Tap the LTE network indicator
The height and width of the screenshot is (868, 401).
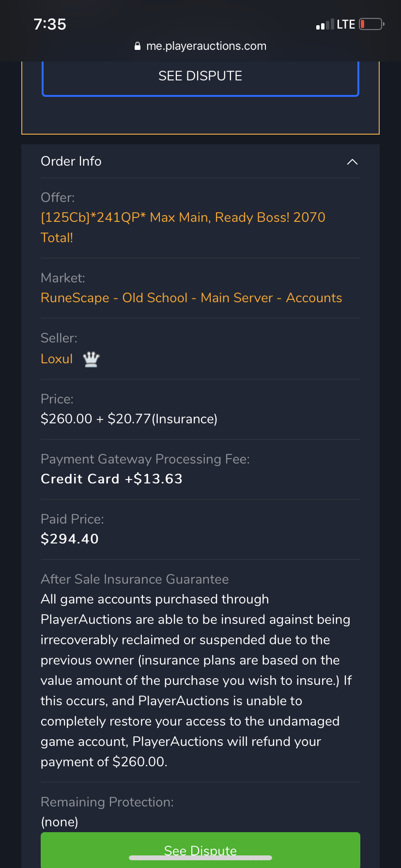(346, 24)
